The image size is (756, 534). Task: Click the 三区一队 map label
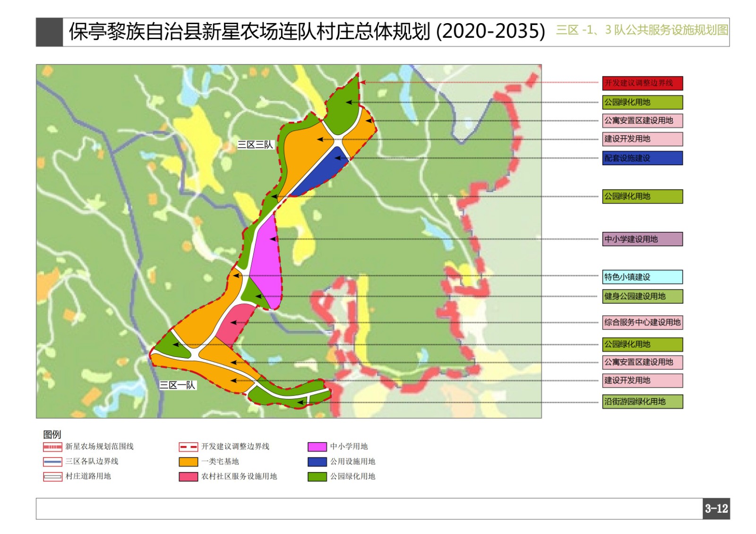(177, 385)
